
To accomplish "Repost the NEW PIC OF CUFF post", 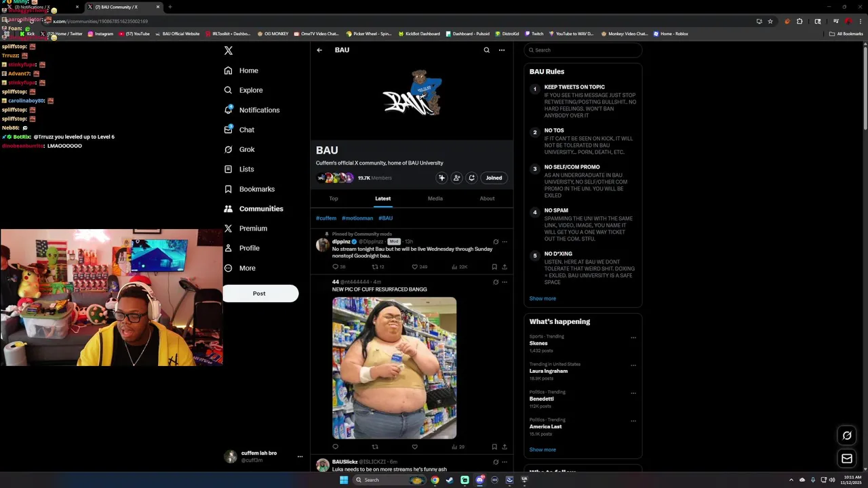I will pos(375,447).
